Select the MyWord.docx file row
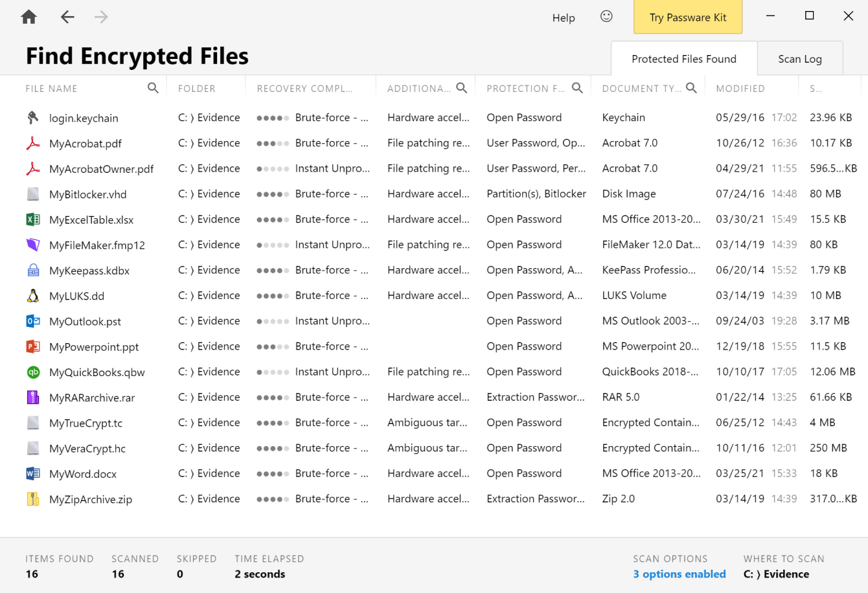This screenshot has height=593, width=868. [x=83, y=474]
